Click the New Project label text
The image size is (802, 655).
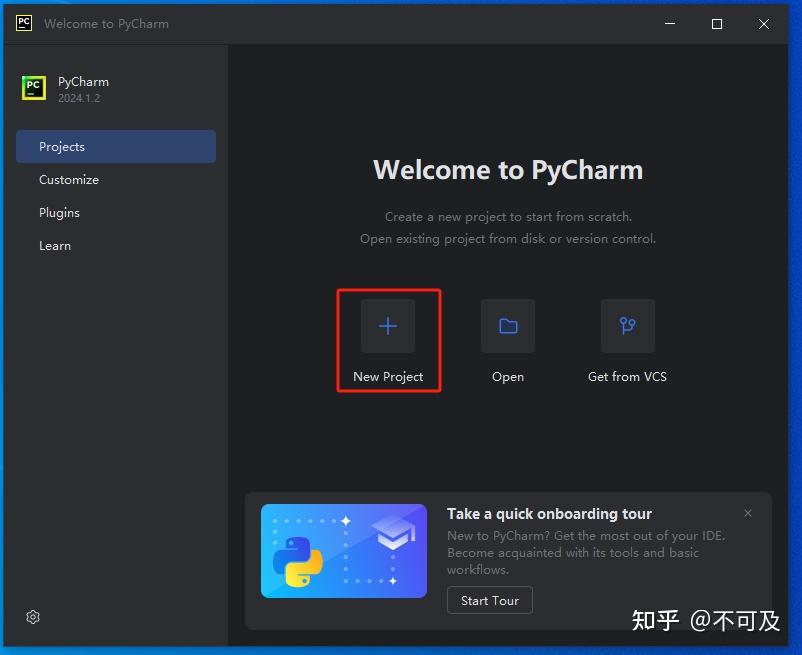(387, 376)
